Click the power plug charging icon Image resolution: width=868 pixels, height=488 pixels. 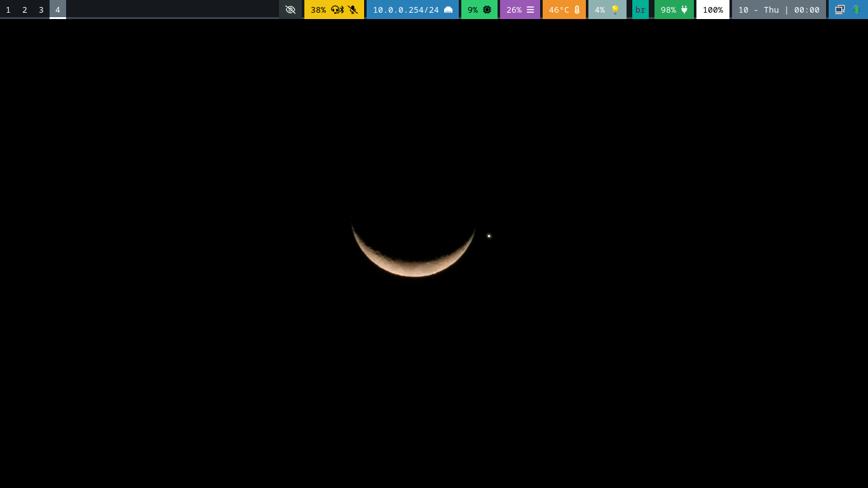click(x=684, y=10)
